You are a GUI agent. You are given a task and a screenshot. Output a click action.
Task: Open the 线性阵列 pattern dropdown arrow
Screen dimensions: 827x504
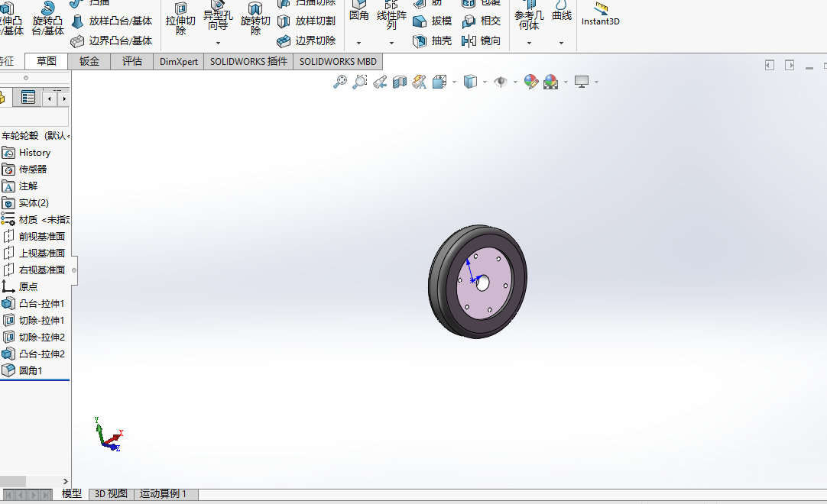tap(391, 43)
